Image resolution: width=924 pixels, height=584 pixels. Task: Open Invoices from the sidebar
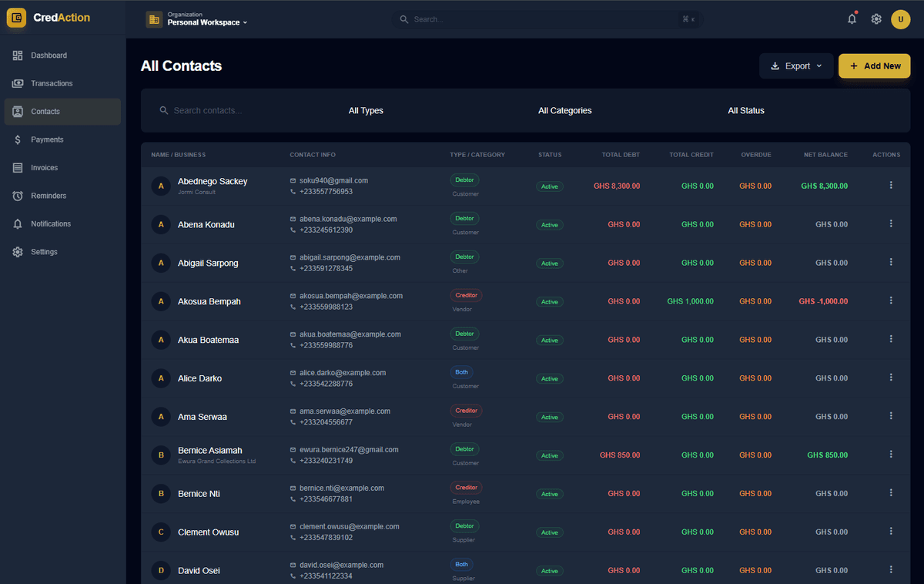click(x=44, y=168)
